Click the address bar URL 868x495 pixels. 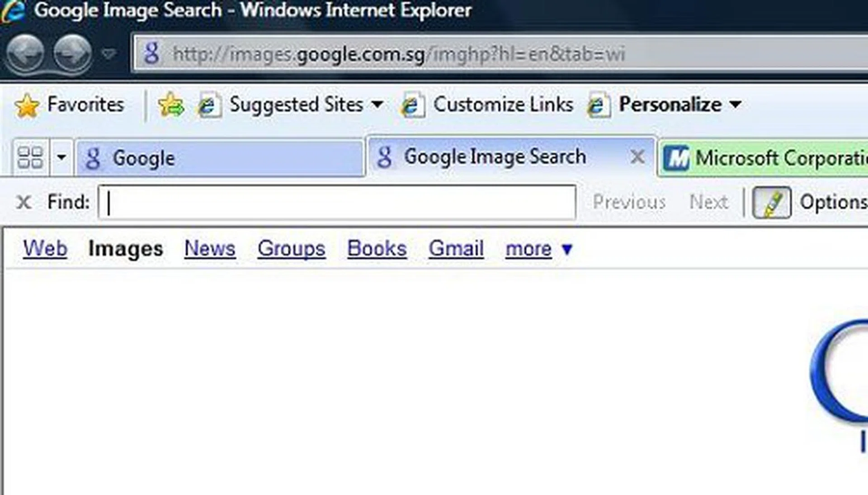[x=398, y=55]
